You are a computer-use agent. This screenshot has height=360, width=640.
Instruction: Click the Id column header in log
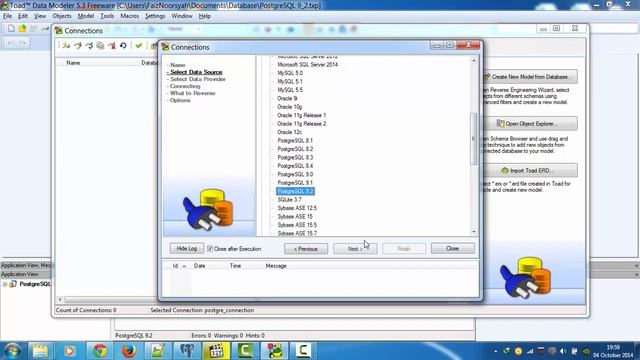click(x=176, y=266)
